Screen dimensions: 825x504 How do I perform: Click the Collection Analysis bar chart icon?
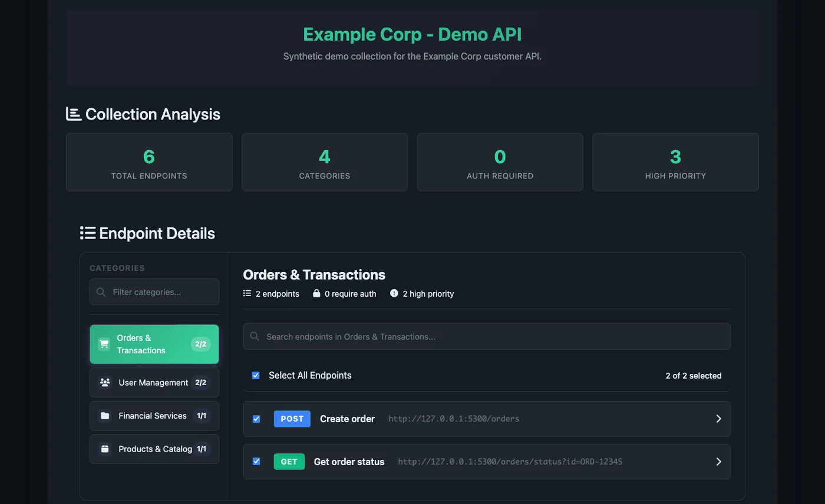click(x=74, y=114)
